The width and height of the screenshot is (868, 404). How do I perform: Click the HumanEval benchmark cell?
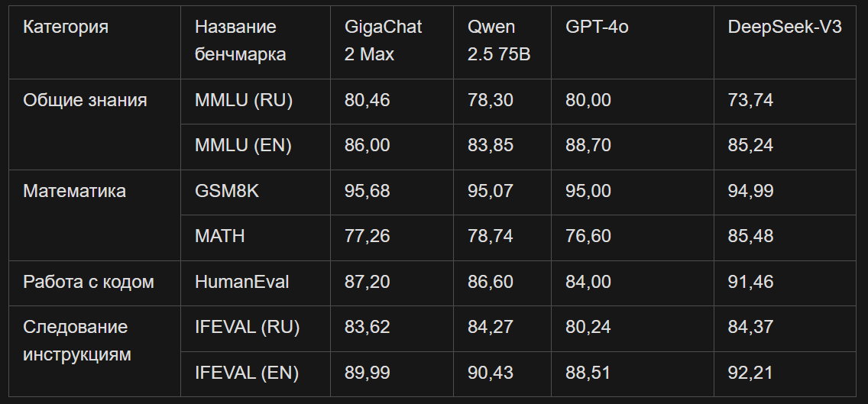tap(255, 283)
